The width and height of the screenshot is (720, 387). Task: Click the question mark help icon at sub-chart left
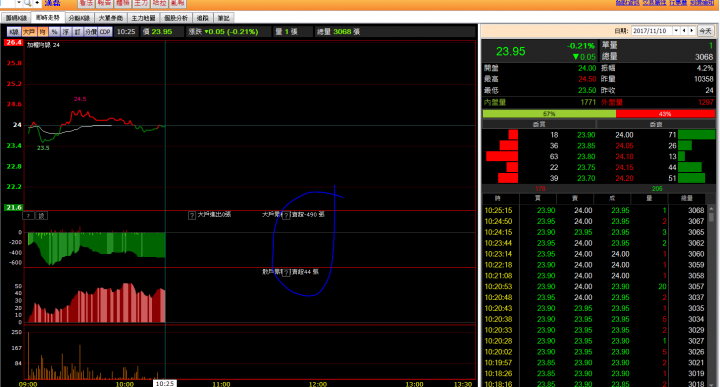pyautogui.click(x=28, y=215)
